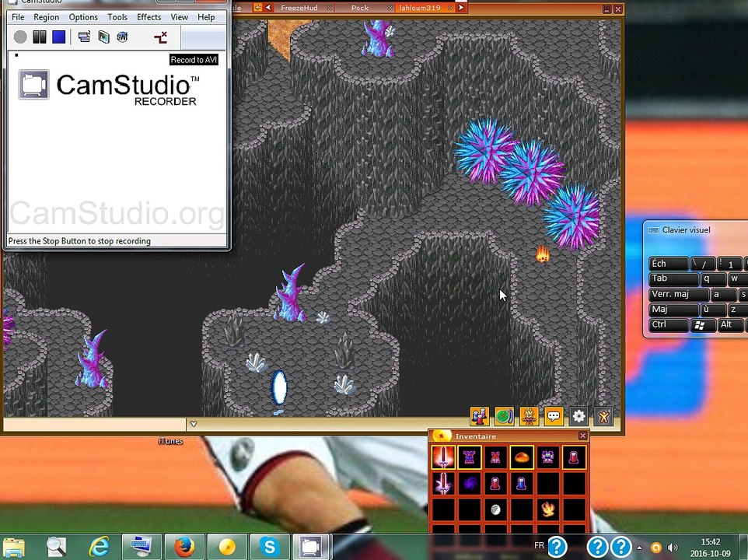Click the Dragon Ball game icon in taskbar
Screen dimensions: 748x560
pyautogui.click(x=227, y=547)
